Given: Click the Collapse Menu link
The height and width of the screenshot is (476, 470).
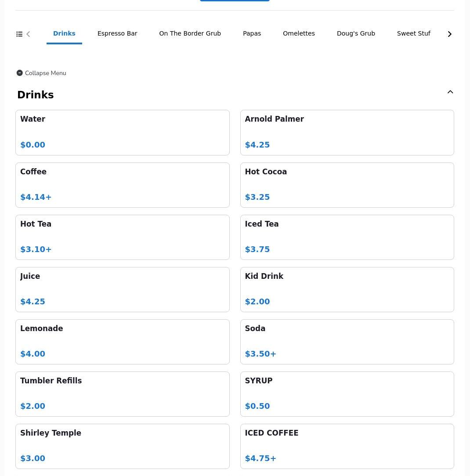Looking at the screenshot, I should click(x=45, y=73).
